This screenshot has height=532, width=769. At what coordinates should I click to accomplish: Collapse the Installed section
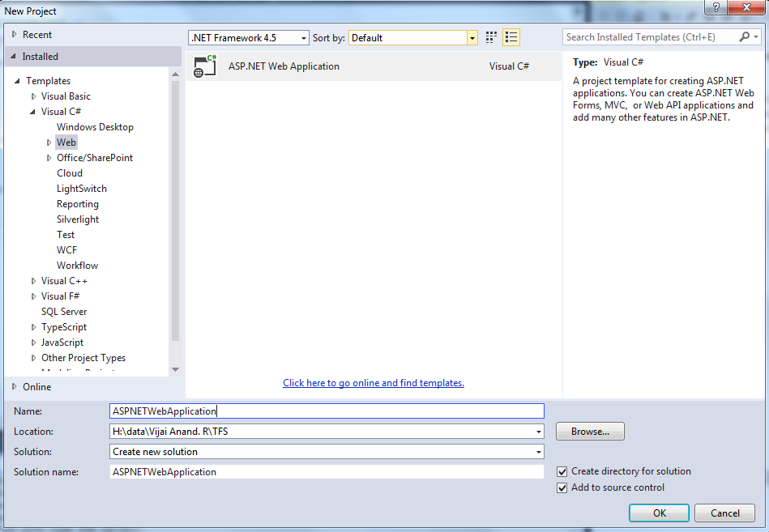[13, 57]
